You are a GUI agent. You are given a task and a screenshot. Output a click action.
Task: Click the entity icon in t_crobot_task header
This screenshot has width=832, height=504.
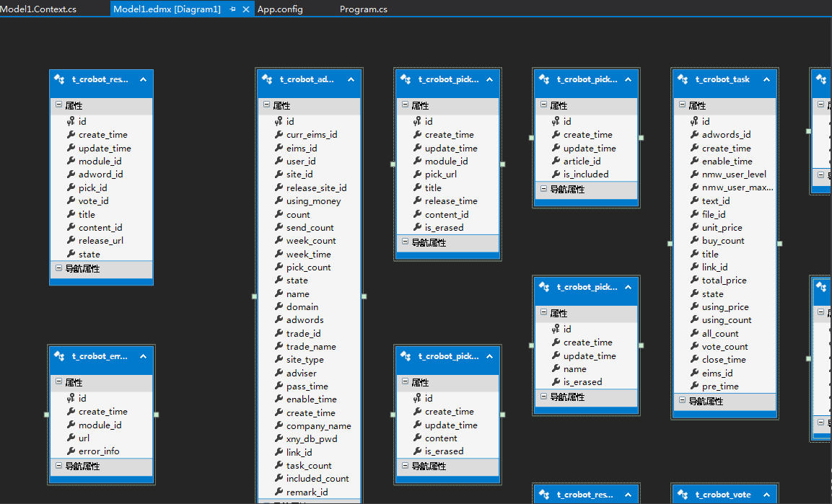[x=683, y=79]
